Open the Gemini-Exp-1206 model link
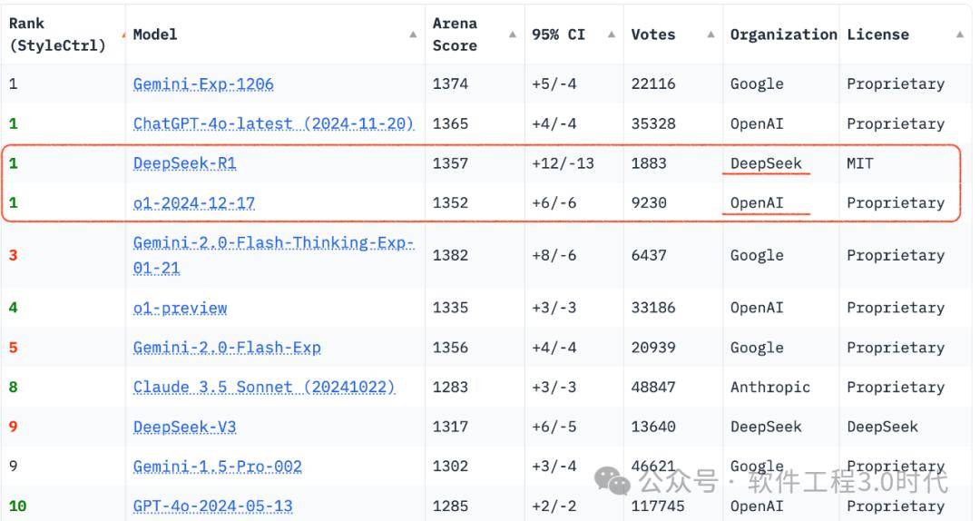 (203, 84)
